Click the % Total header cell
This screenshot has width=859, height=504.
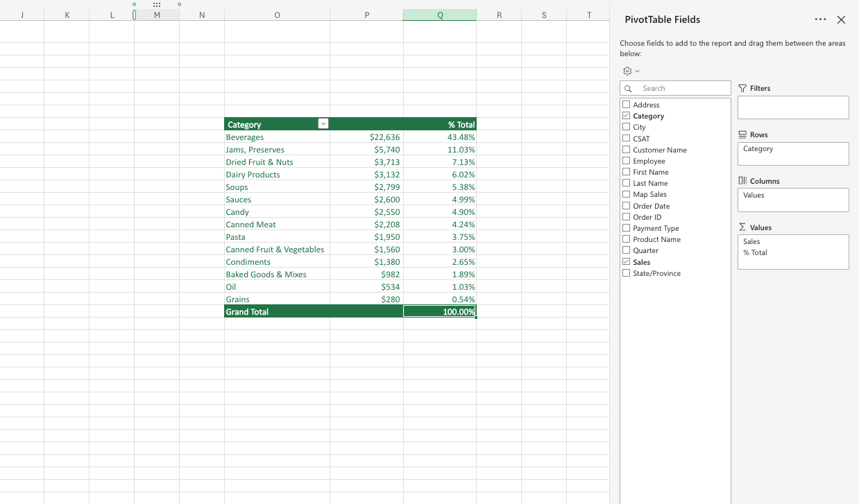click(x=440, y=124)
